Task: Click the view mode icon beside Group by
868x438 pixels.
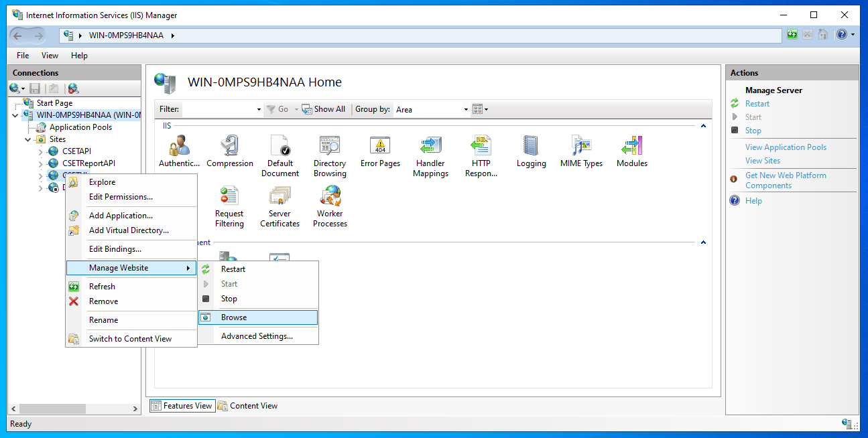Action: pos(477,109)
